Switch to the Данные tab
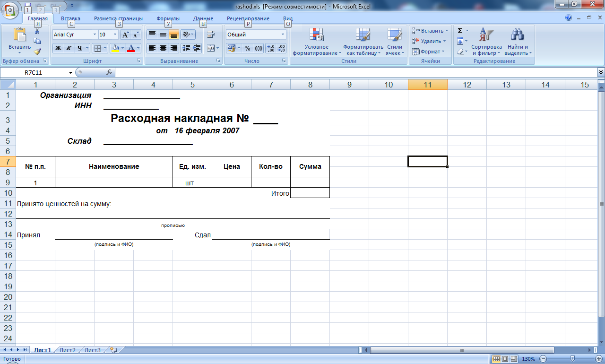 [x=203, y=18]
